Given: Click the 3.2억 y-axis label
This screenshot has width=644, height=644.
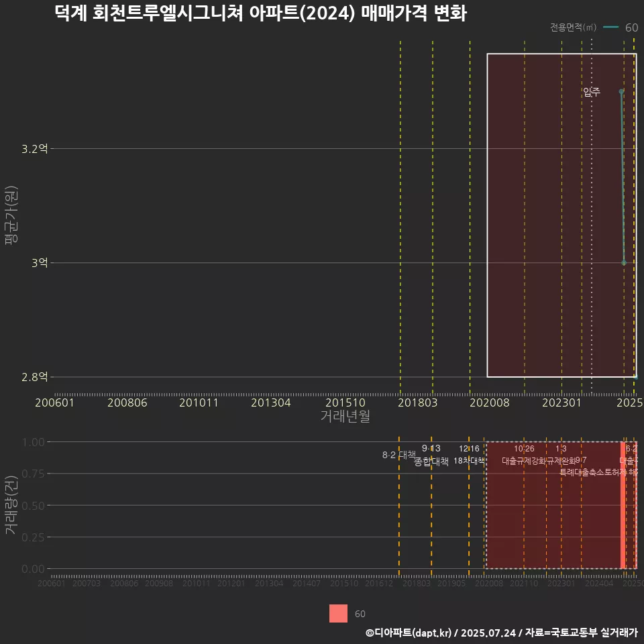Looking at the screenshot, I should [35, 149].
